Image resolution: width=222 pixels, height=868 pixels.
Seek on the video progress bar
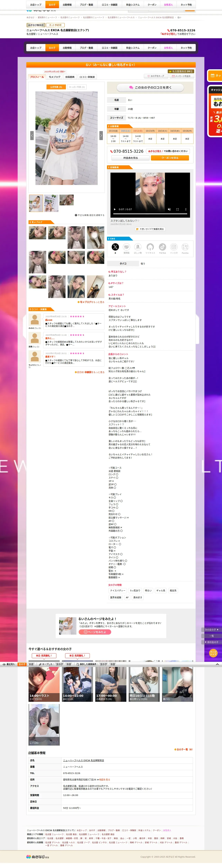coord(150,214)
